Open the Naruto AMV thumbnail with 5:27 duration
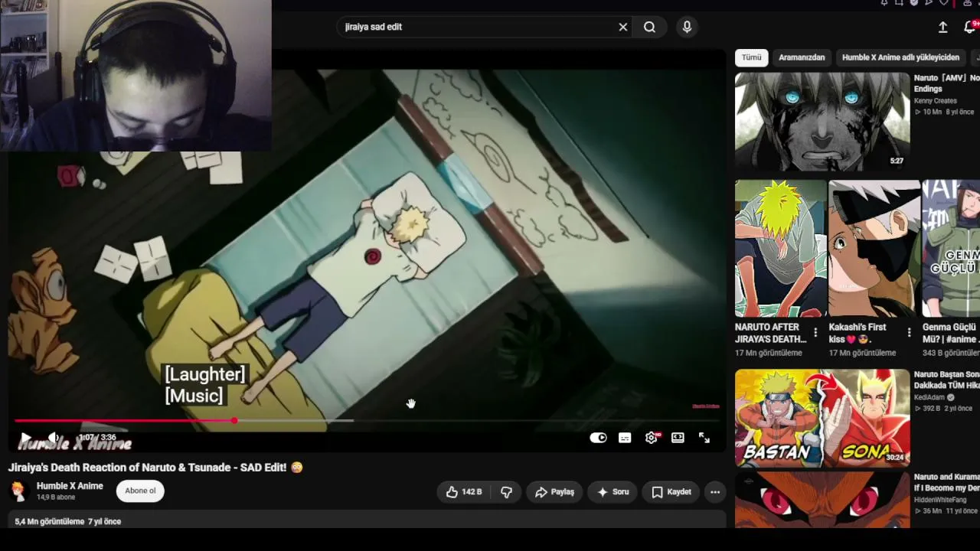 click(822, 122)
